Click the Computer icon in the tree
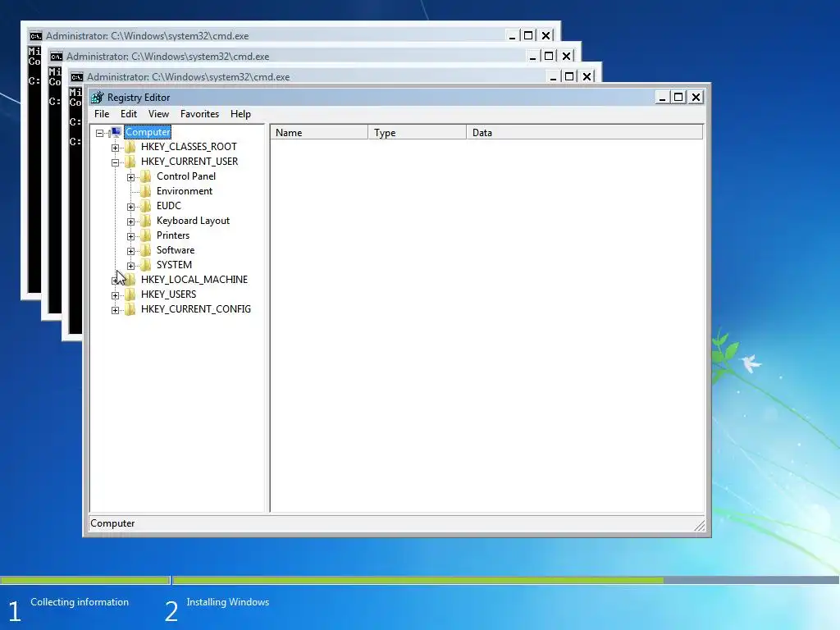This screenshot has height=630, width=840. pos(115,132)
